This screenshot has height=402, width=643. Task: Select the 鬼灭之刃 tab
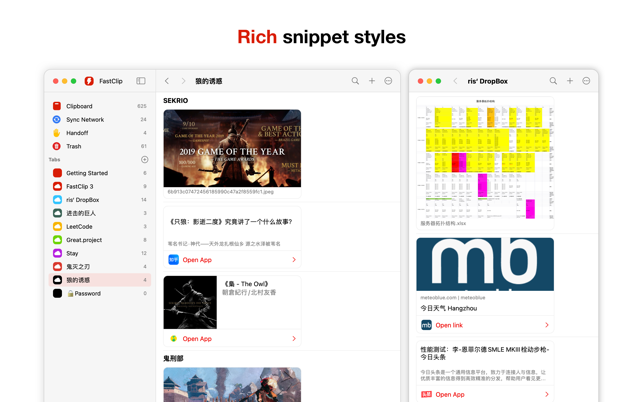coord(100,267)
